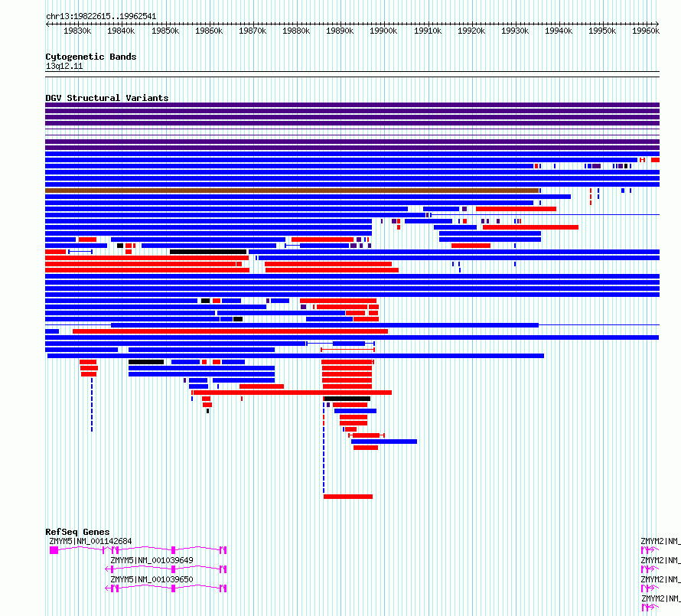681x616 pixels.
Task: Click the 19880k scale label
Action: point(296,31)
